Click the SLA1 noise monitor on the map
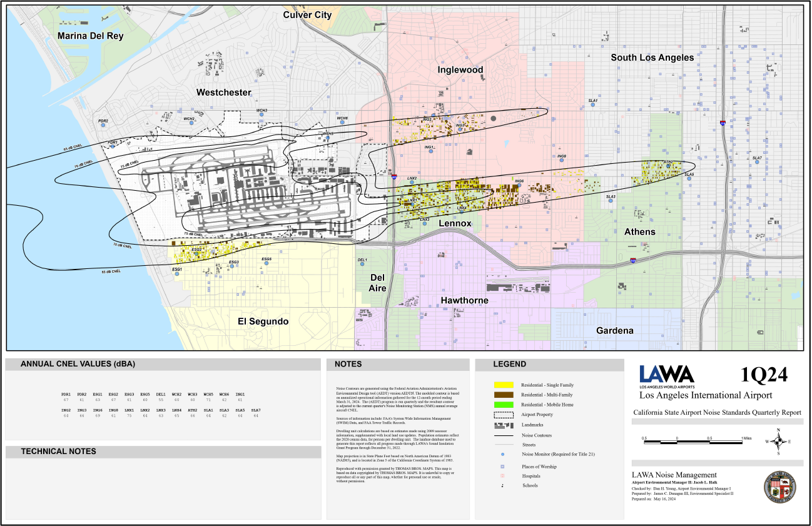 pos(592,105)
